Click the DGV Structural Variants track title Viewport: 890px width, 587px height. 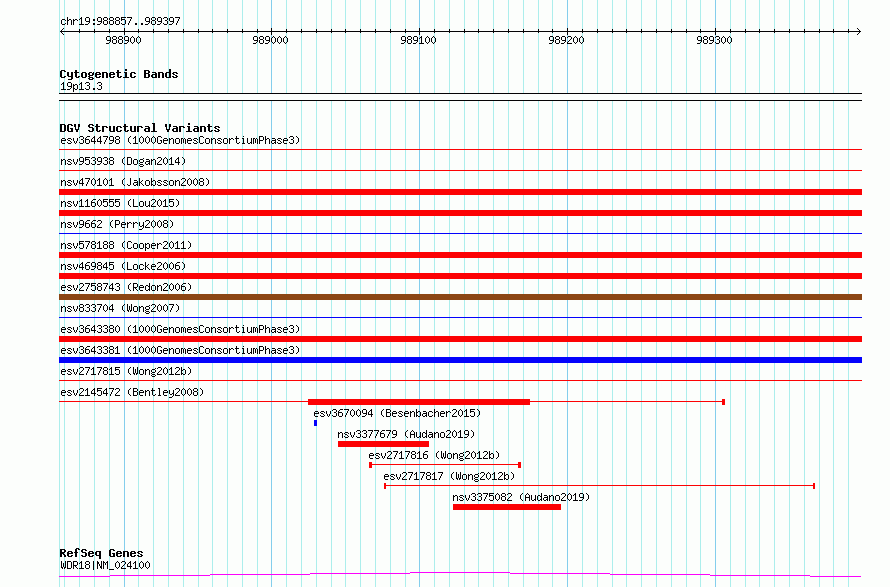(x=140, y=128)
